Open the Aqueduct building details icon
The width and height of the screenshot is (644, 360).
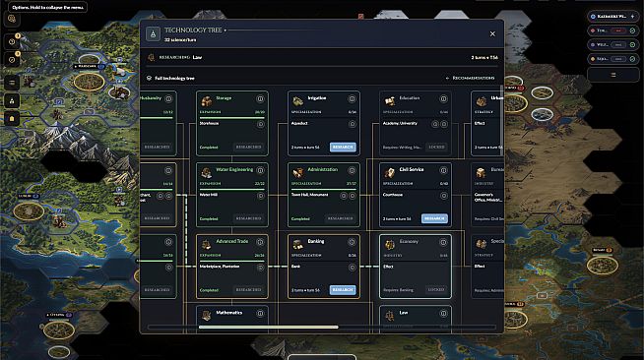coord(352,124)
